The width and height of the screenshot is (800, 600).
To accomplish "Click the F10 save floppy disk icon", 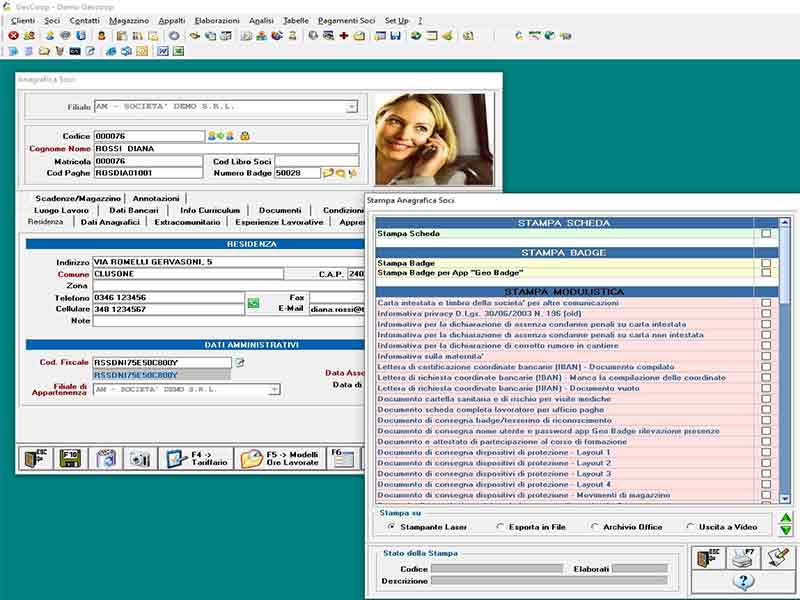I will (x=71, y=458).
